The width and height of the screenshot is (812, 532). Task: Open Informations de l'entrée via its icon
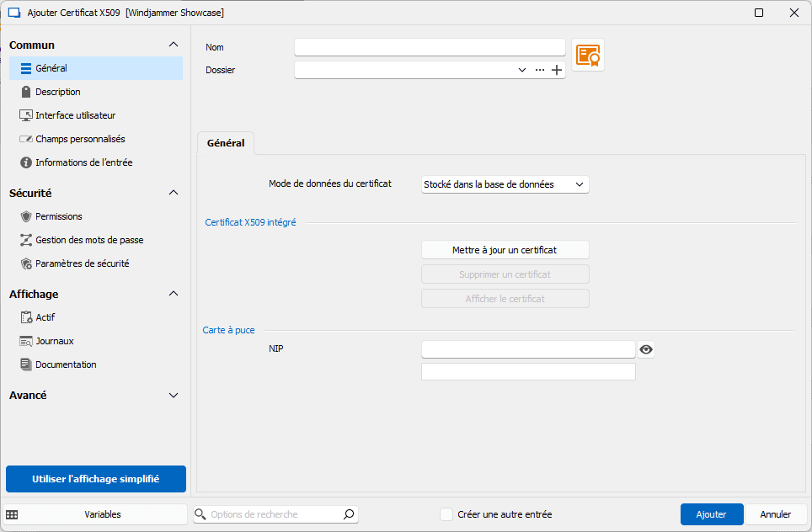tap(28, 162)
